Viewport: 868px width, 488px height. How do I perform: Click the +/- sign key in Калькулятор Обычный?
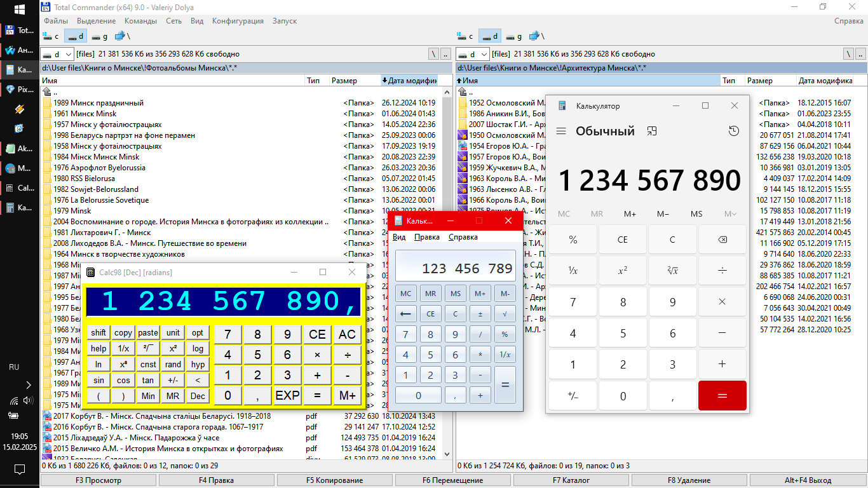click(x=573, y=396)
